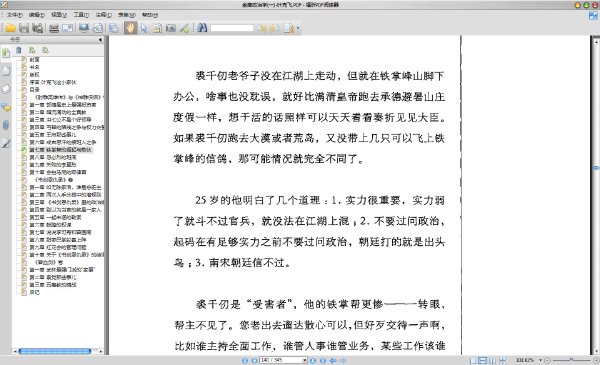Zoom in using the plus button
600x365 pixels.
tap(596, 360)
